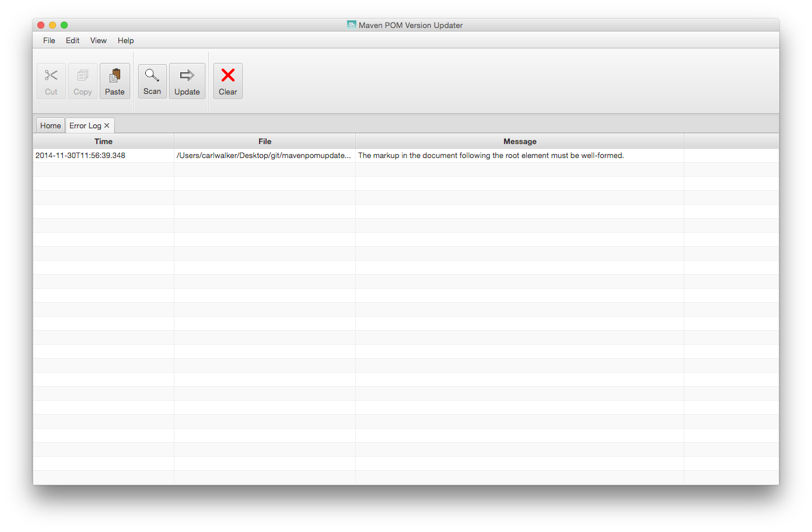Select the 2014-11-30T11:56:39.348 timestamp cell

pyautogui.click(x=103, y=156)
